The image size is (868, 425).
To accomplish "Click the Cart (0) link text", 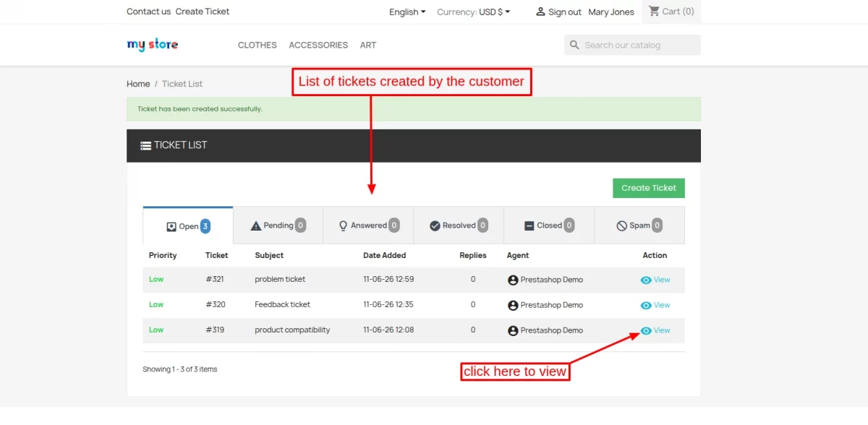I will coord(678,12).
